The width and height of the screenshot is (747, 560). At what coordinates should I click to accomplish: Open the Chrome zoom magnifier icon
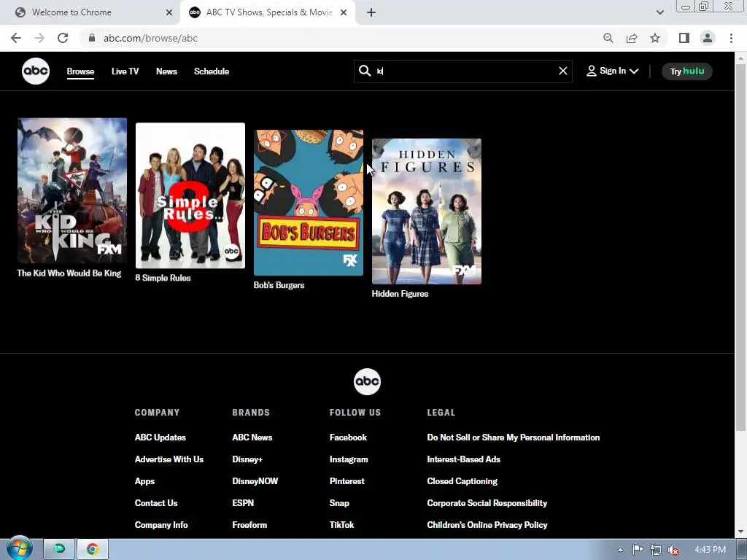tap(608, 38)
